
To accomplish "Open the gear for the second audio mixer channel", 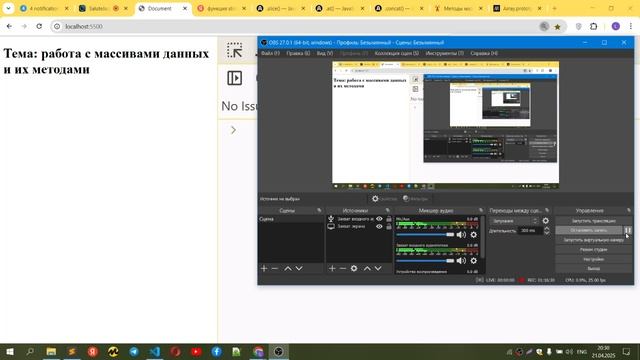I will point(473,260).
